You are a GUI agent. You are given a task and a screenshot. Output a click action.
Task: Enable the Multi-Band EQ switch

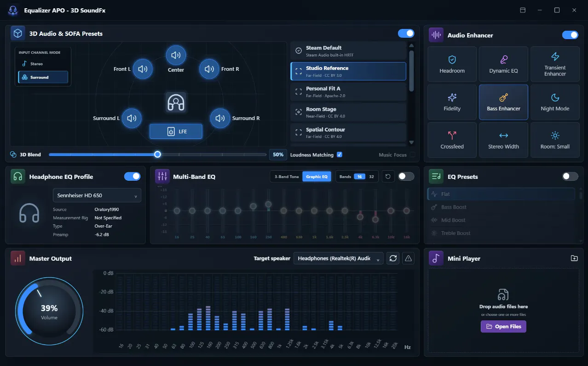coord(406,176)
